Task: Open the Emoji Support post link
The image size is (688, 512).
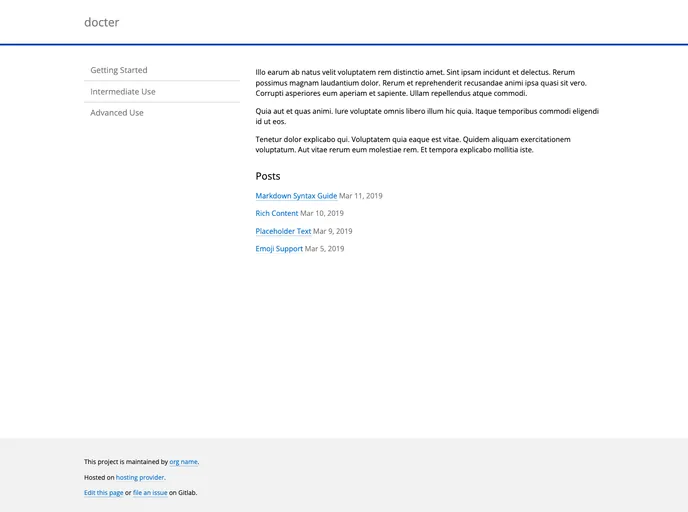Action: tap(279, 249)
